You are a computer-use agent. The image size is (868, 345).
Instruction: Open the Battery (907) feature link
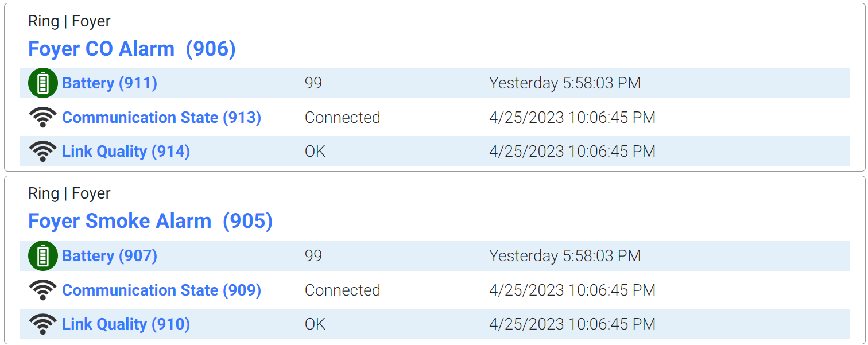[110, 255]
